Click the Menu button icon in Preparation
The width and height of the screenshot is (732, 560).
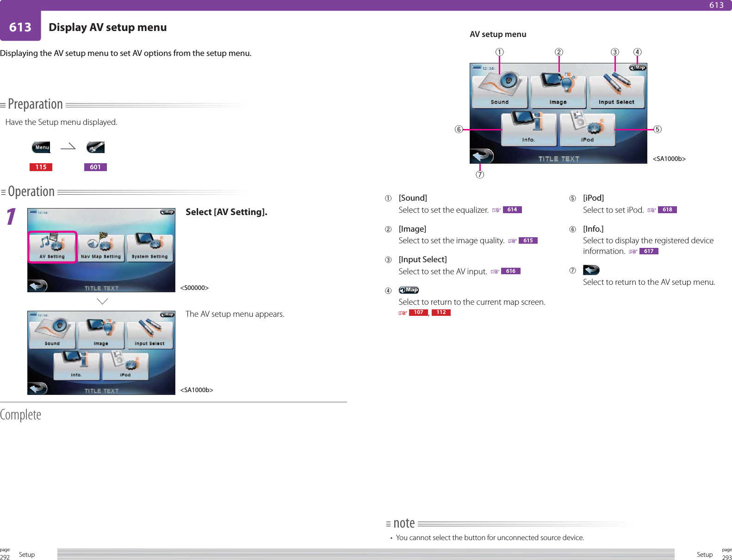[x=41, y=147]
